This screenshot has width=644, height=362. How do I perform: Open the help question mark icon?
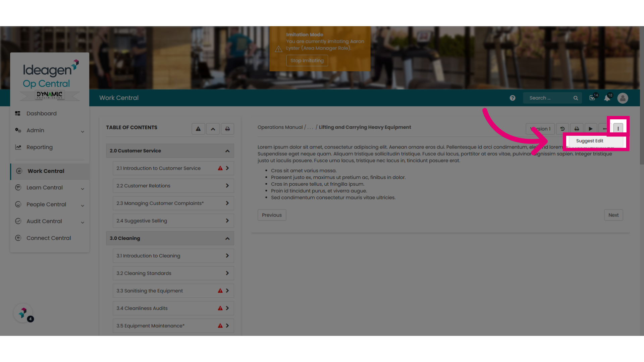pos(513,98)
